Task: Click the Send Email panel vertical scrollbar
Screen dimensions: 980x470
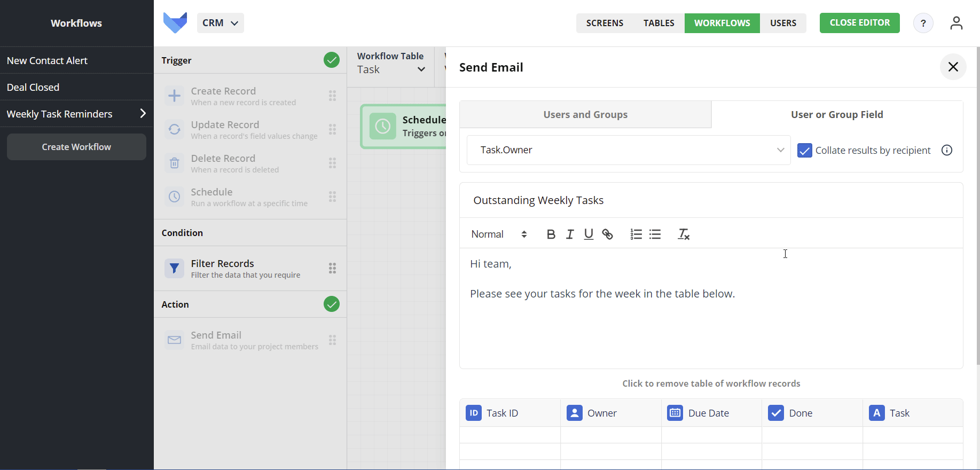Action: 978,206
